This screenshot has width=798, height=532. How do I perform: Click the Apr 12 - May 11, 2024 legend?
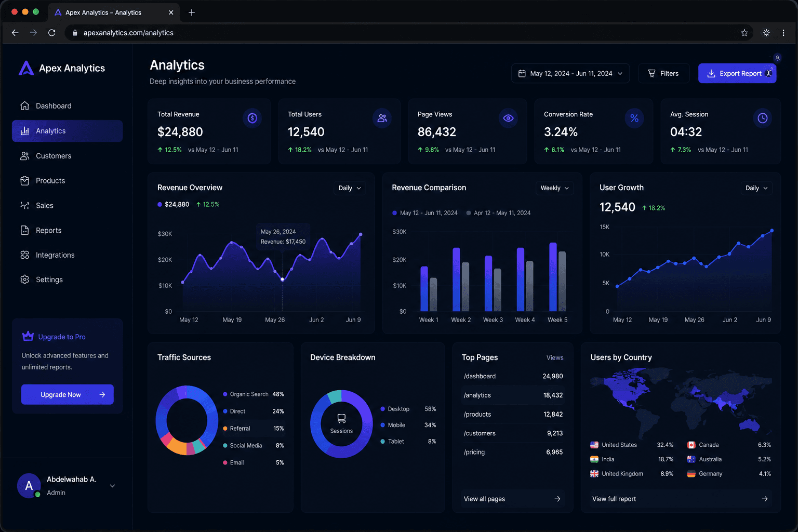click(x=499, y=213)
